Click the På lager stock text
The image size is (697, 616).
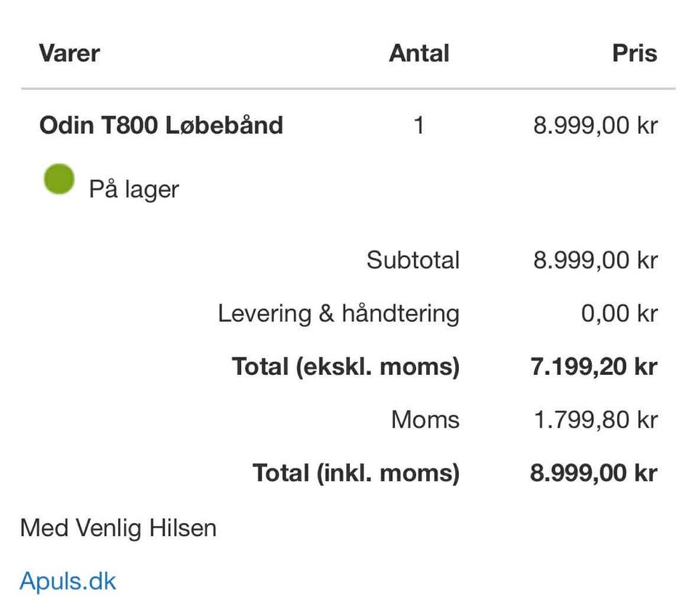coord(134,190)
